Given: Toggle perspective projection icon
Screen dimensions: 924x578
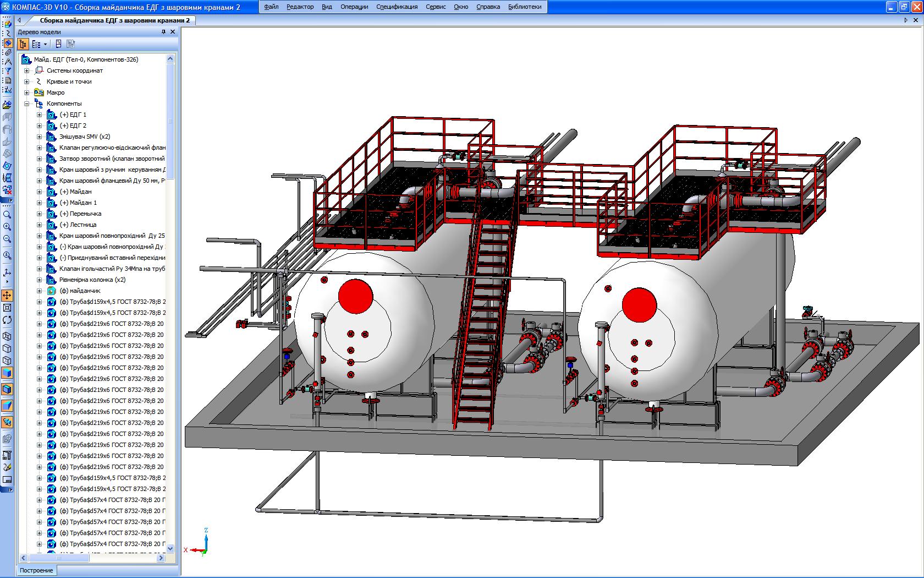Looking at the screenshot, I should click(x=7, y=406).
